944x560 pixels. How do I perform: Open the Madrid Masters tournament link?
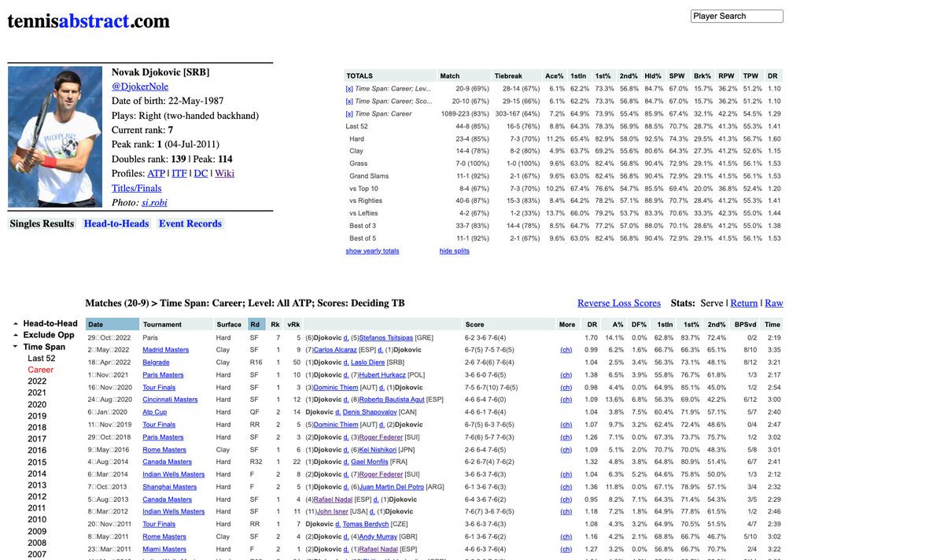(x=165, y=350)
